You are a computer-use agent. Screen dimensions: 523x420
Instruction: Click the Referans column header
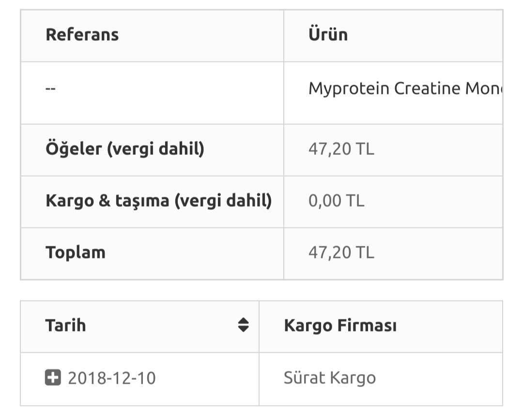pos(82,35)
